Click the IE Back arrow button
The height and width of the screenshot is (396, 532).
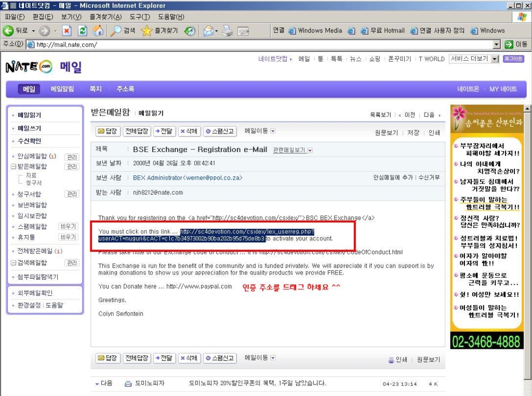click(x=8, y=31)
